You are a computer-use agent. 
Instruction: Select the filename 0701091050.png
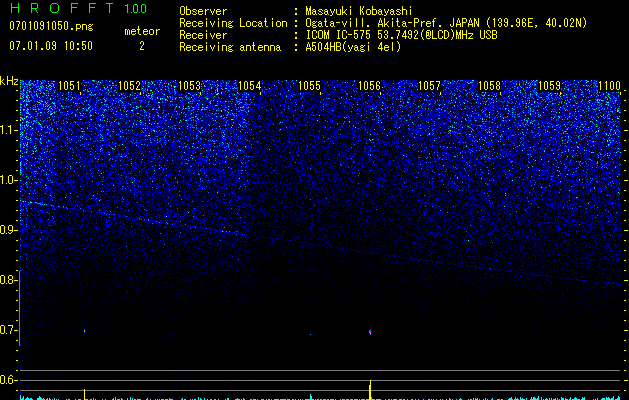(51, 26)
